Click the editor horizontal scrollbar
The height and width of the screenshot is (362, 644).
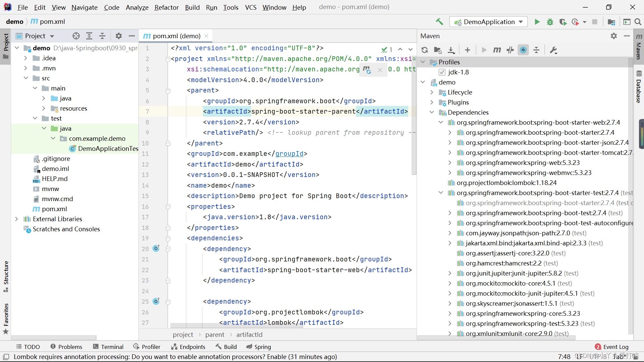tap(236, 325)
